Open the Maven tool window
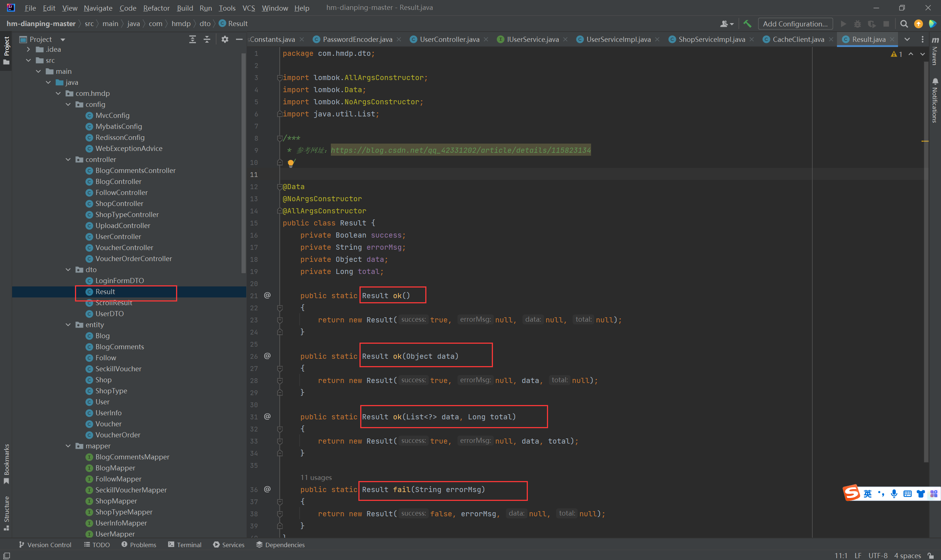 point(935,51)
